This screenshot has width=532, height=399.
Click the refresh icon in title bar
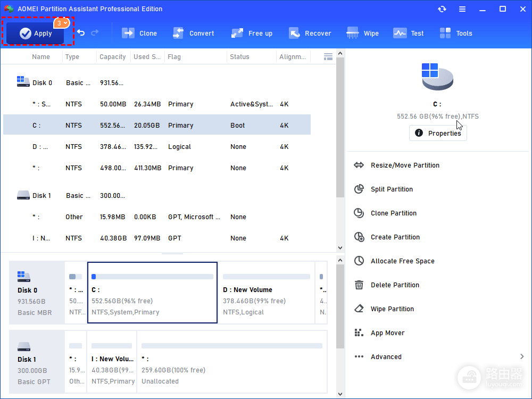(442, 9)
